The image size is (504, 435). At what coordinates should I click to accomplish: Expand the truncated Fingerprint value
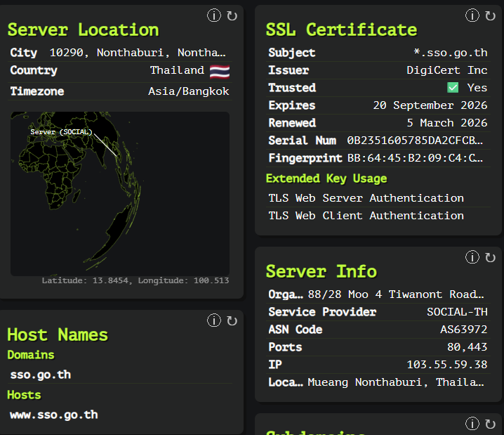point(415,158)
